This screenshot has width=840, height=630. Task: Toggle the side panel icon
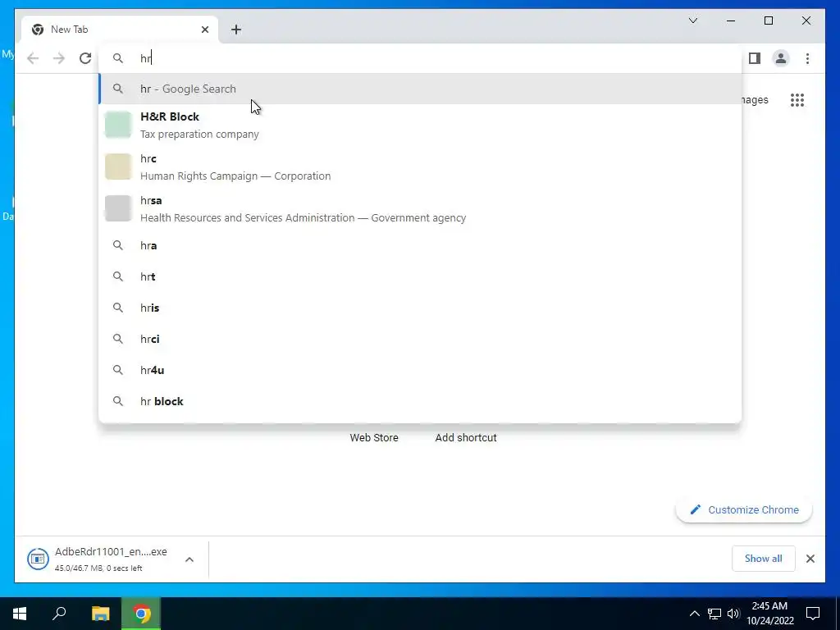coord(755,58)
